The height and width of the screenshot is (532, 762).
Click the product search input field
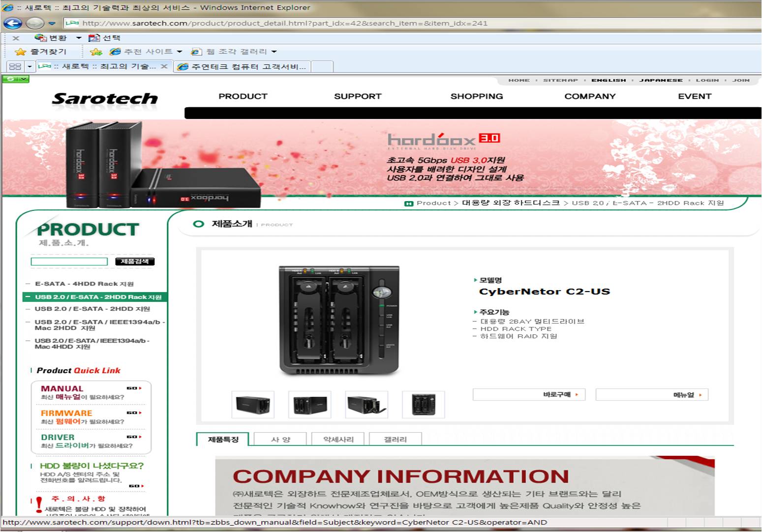69,262
